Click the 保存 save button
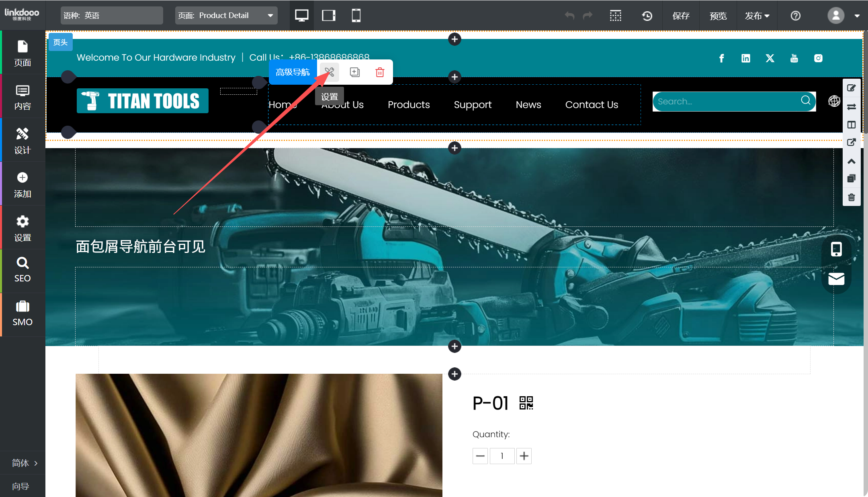 (x=681, y=16)
